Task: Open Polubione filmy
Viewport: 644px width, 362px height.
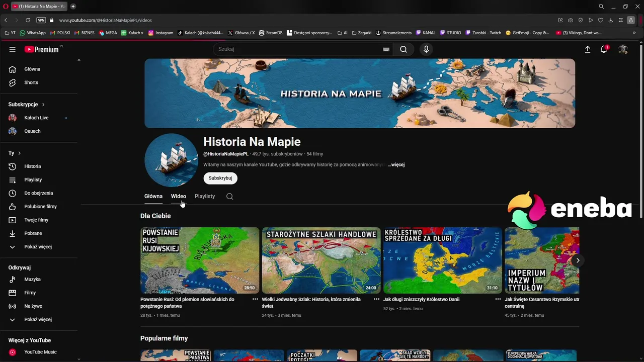Action: 40,207
